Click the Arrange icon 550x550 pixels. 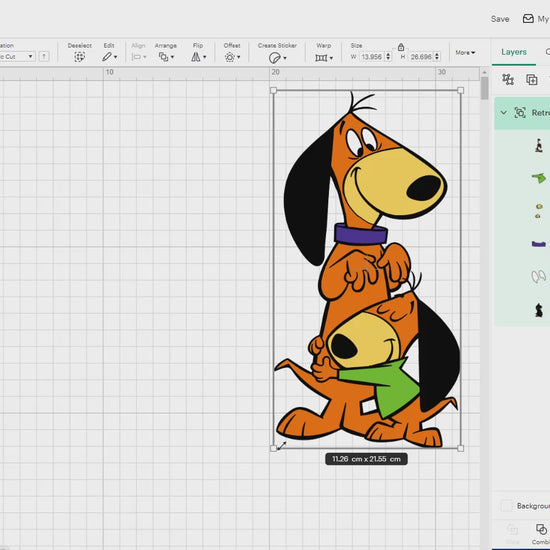tap(163, 57)
